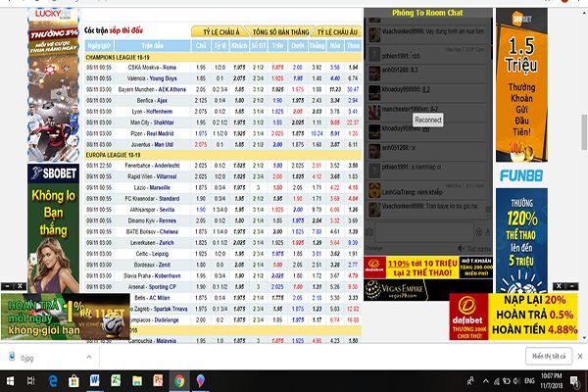Open the Action Center notification icon
This screenshot has height=392, width=588.
point(574,381)
